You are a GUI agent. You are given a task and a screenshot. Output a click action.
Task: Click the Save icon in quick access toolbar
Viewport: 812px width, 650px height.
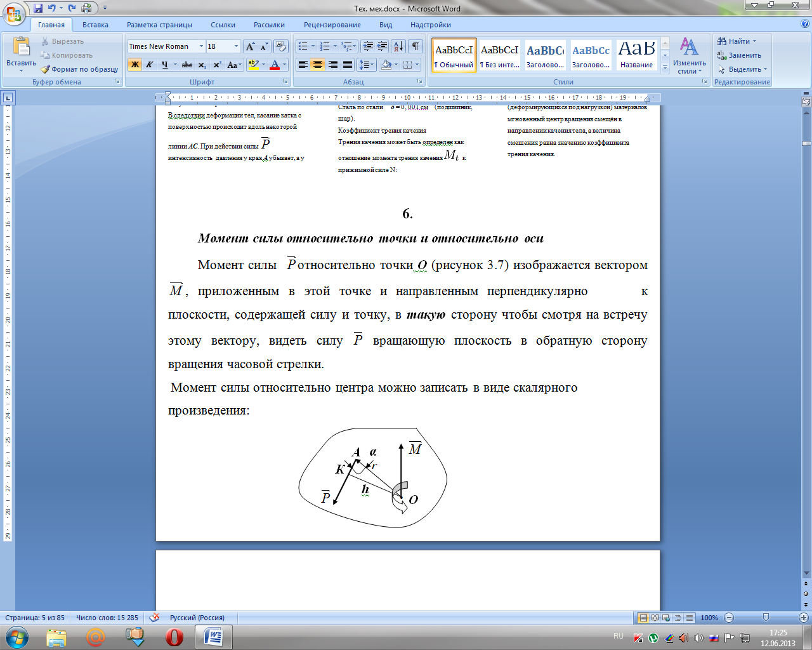(x=38, y=8)
